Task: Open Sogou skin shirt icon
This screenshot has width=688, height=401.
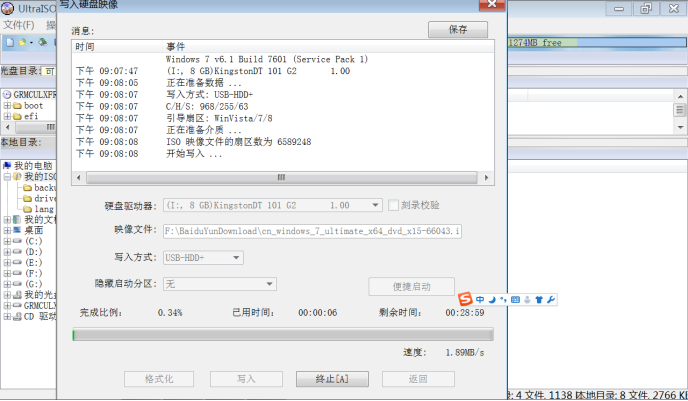Action: [539, 300]
